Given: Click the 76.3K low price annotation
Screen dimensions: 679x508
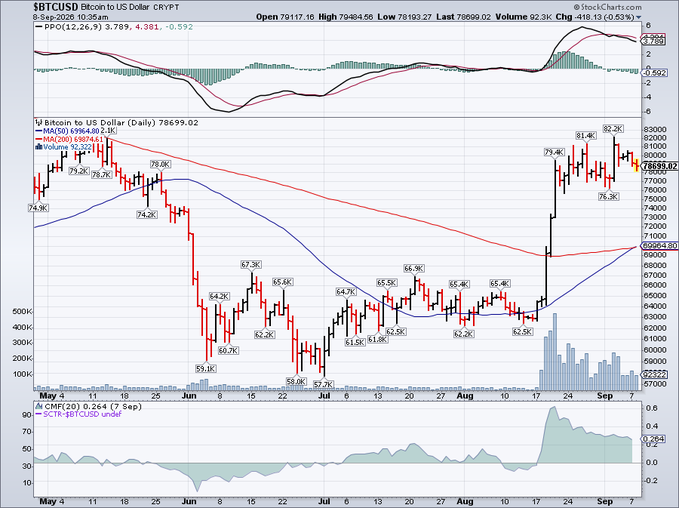Looking at the screenshot, I should (x=609, y=197).
